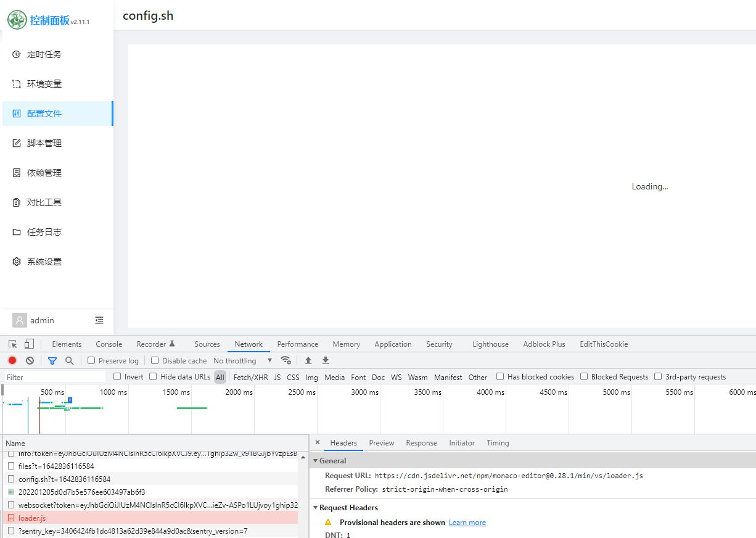This screenshot has width=756, height=538.
Task: Open network conditions wifi icon
Action: click(x=286, y=360)
